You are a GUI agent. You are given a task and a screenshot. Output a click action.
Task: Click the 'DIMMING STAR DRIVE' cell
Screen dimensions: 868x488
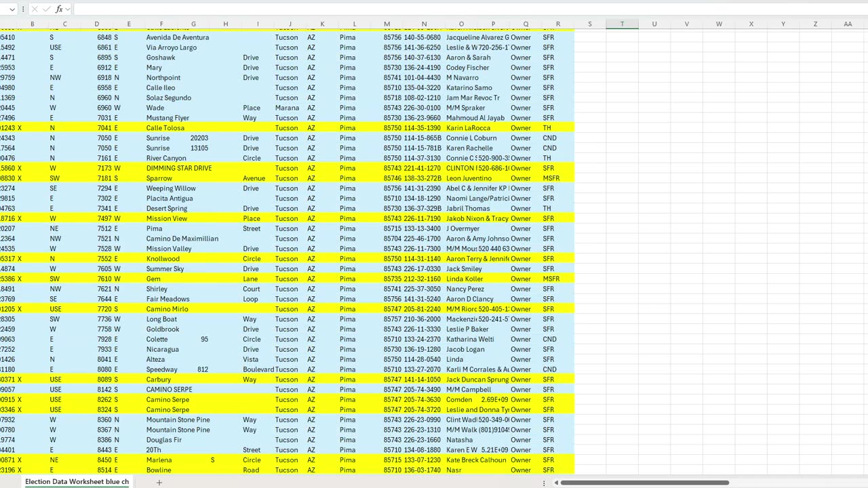pos(179,168)
